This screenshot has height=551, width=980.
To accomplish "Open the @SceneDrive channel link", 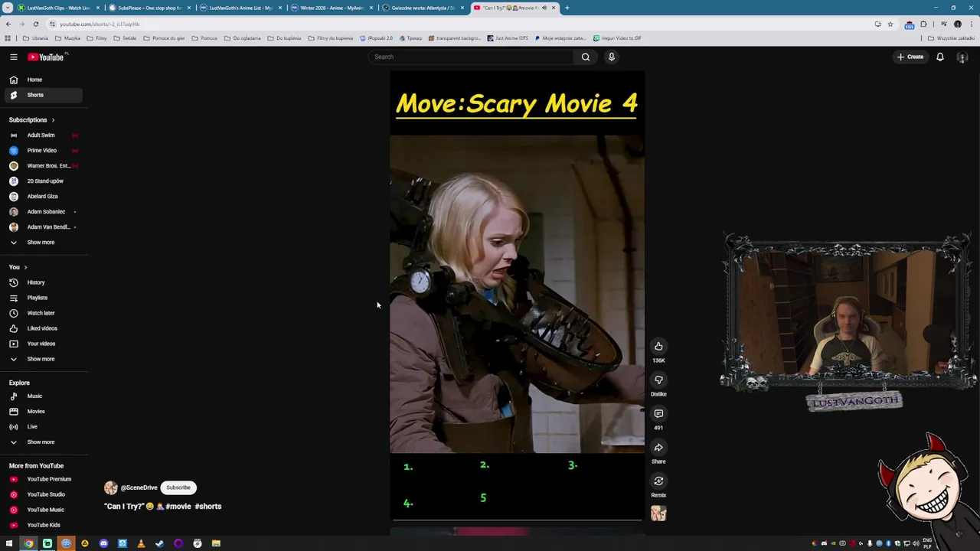I will coord(139,487).
